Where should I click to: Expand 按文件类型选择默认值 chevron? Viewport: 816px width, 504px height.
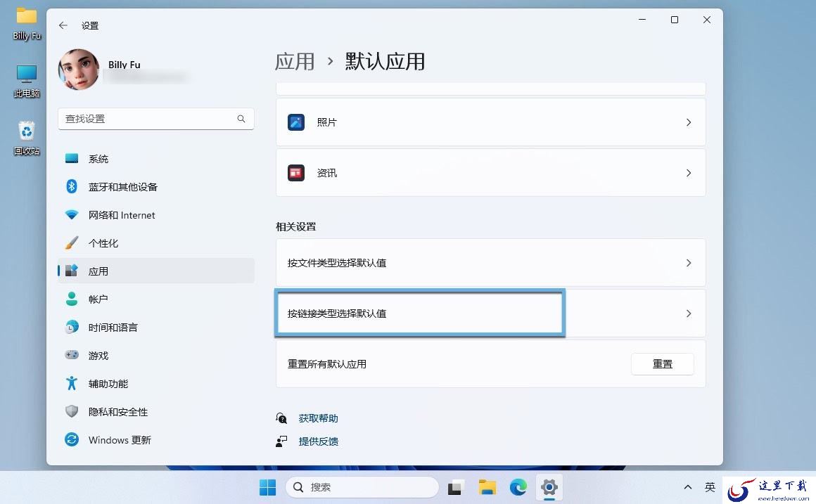coord(689,263)
